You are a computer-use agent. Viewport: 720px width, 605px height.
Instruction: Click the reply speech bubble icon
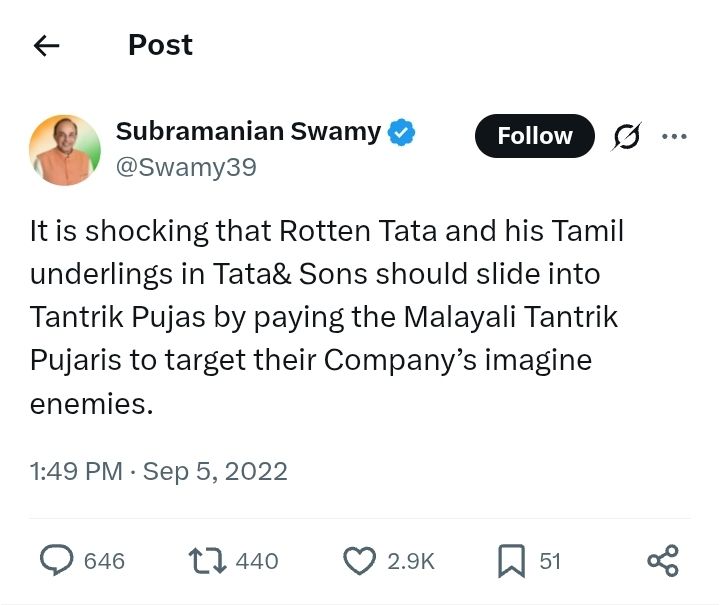coord(55,561)
